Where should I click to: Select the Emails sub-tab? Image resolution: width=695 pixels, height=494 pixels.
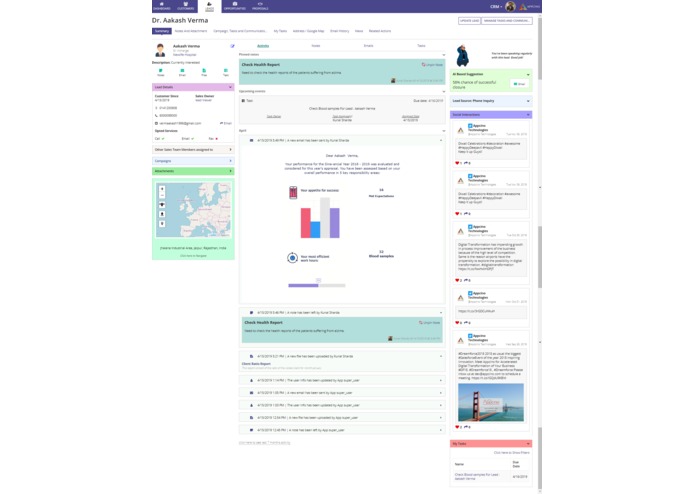[x=368, y=46]
